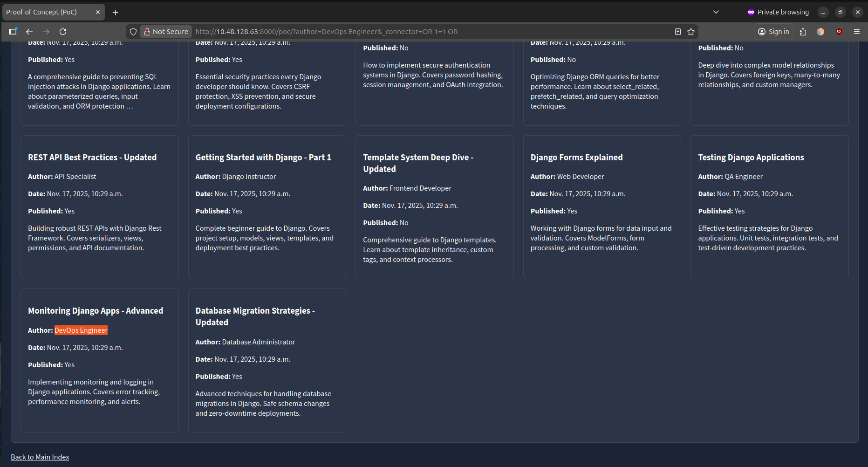Reload the current page
This screenshot has width=868, height=467.
(62, 31)
